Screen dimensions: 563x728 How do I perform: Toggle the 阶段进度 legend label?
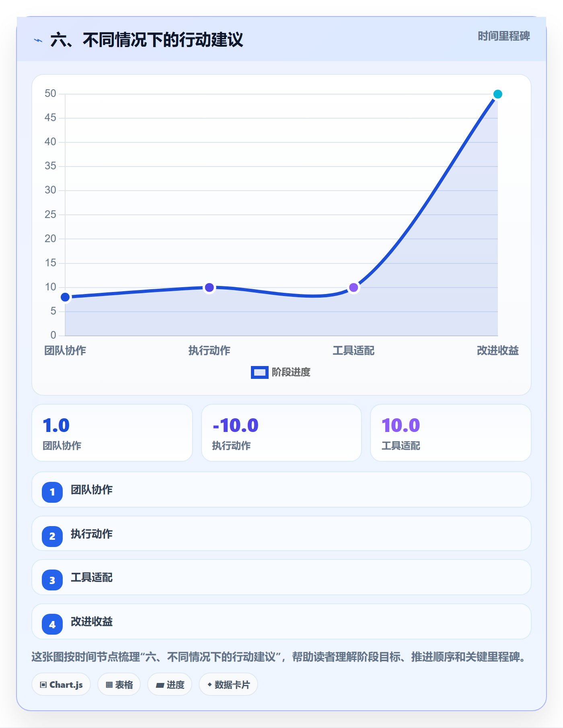point(291,372)
